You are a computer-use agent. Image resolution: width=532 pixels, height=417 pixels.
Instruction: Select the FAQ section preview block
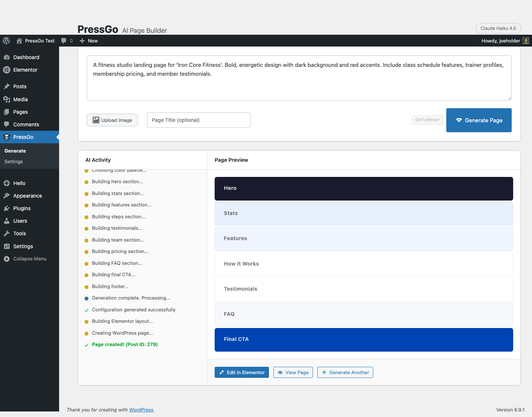coord(364,315)
